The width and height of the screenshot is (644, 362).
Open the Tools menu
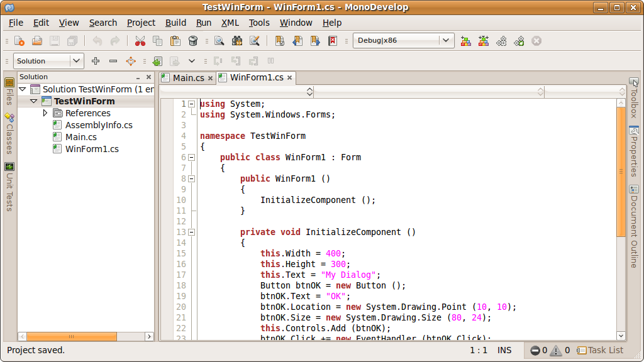click(x=259, y=23)
